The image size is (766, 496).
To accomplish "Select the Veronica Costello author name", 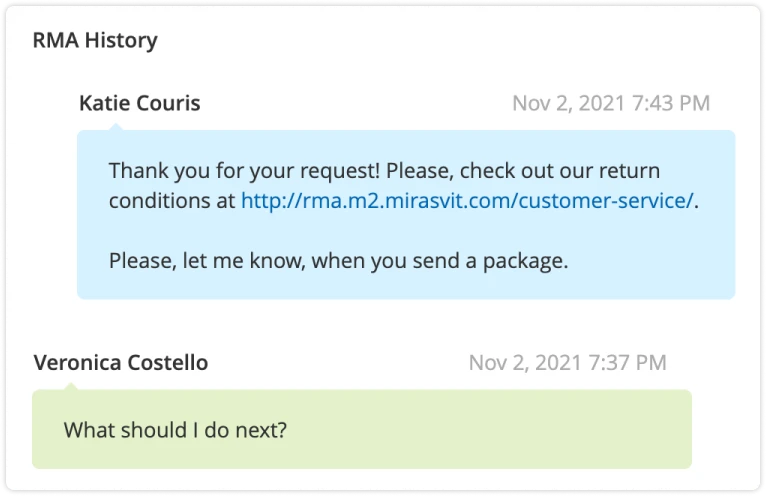I will coord(121,363).
